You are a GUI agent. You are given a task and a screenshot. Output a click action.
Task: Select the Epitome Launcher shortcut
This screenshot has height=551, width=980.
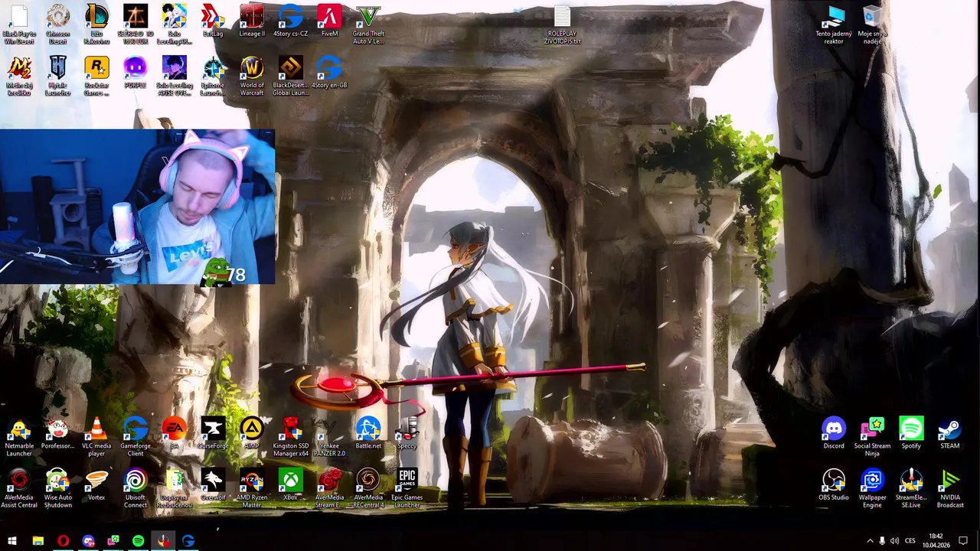213,75
